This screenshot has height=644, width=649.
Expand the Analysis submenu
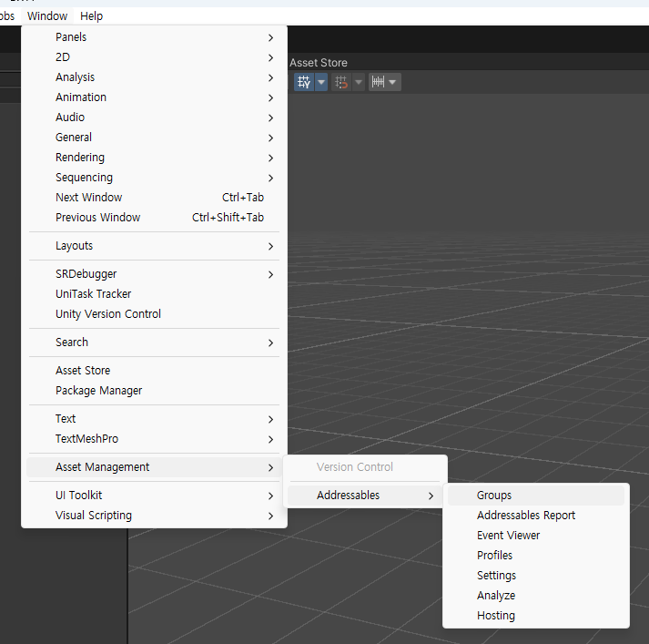(154, 77)
